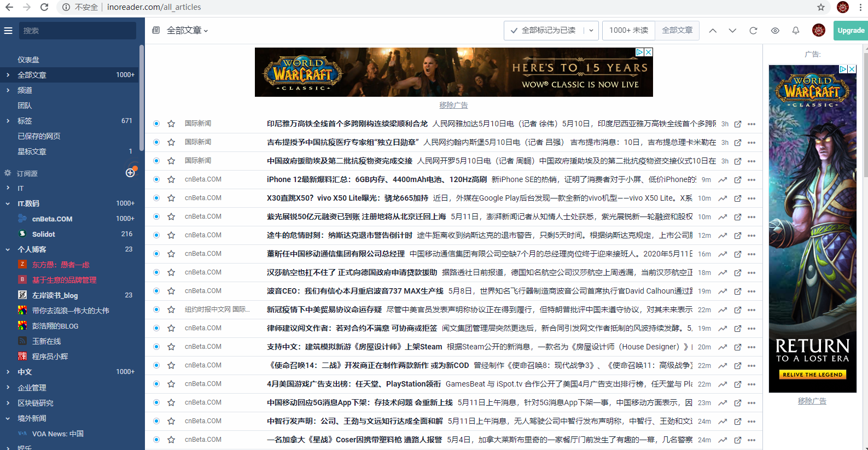868x450 pixels.
Task: Open 星标文章 in the sidebar
Action: [32, 151]
